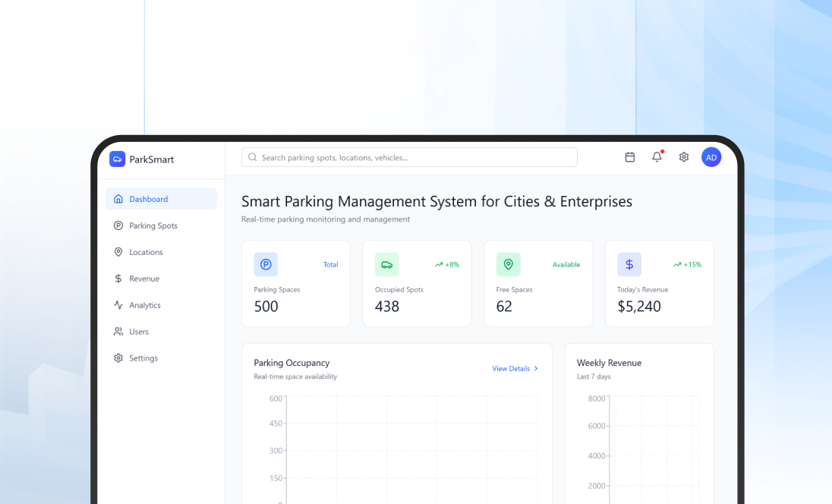The width and height of the screenshot is (832, 504).
Task: Click the ParkSmart logo icon
Action: [x=117, y=159]
